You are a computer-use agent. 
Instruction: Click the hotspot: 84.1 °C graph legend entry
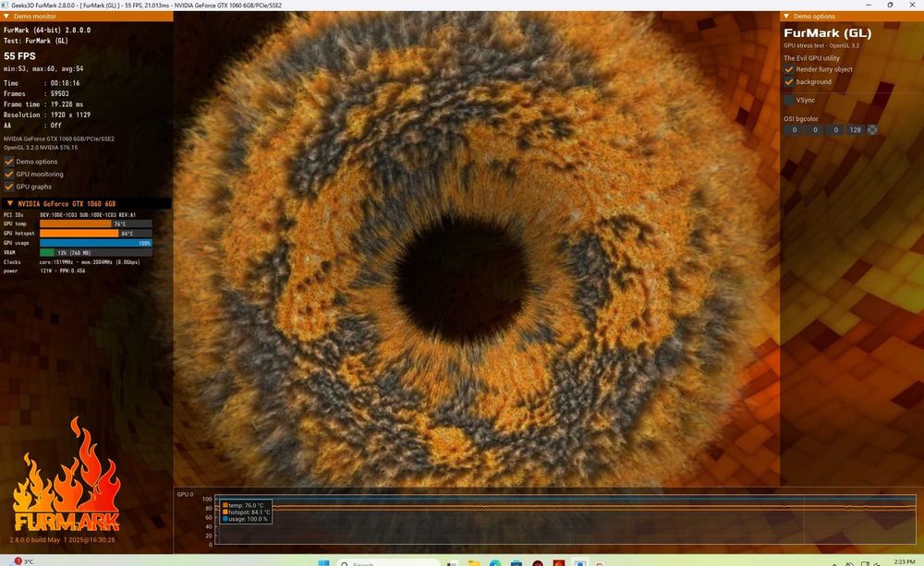(x=246, y=512)
